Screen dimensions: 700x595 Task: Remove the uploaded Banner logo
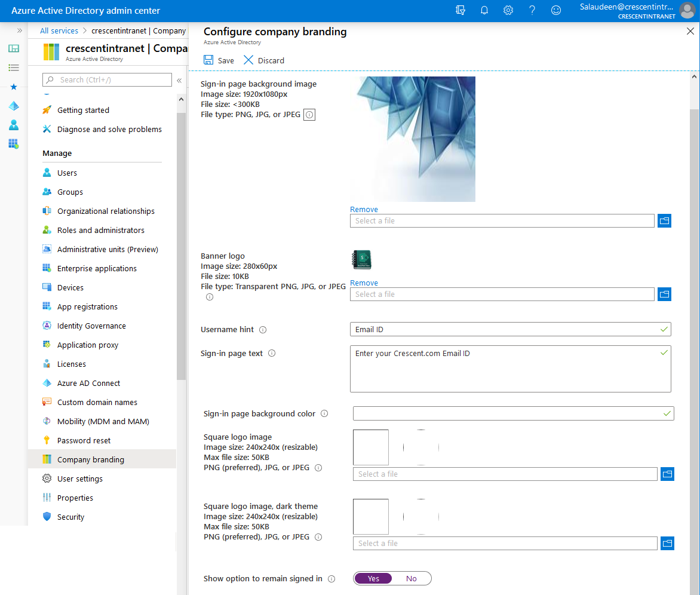tap(364, 283)
